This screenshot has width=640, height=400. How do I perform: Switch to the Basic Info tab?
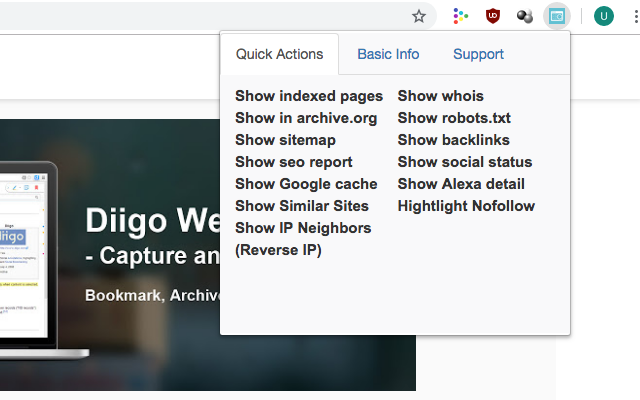click(388, 54)
